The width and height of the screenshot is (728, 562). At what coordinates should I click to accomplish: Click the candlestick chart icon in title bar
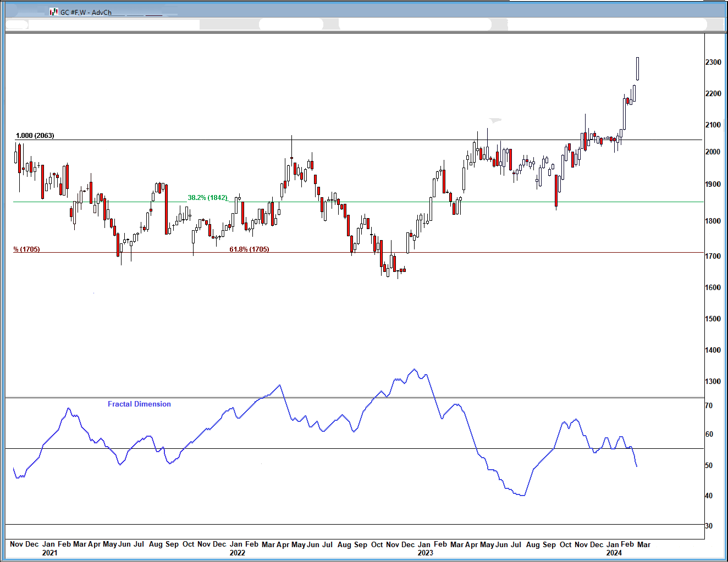point(53,12)
